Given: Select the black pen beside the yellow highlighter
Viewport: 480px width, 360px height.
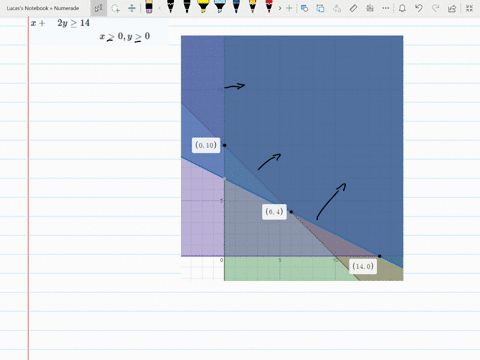Looking at the screenshot, I should (x=187, y=7).
